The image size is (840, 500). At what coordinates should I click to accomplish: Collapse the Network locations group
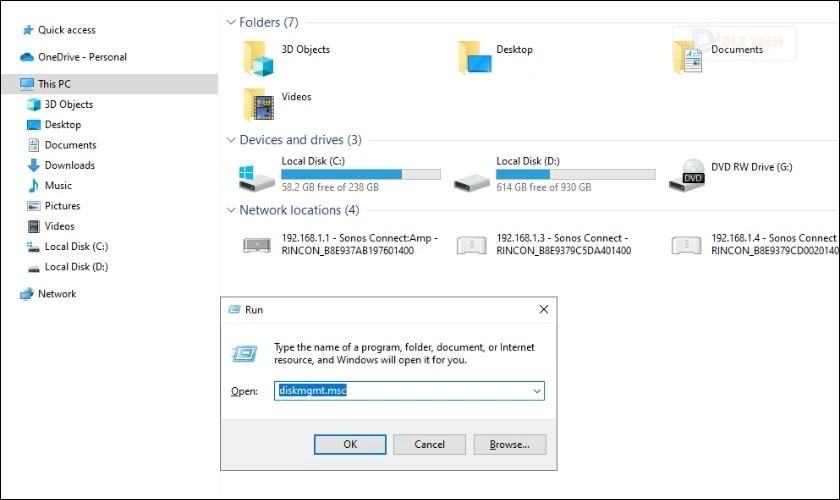231,210
